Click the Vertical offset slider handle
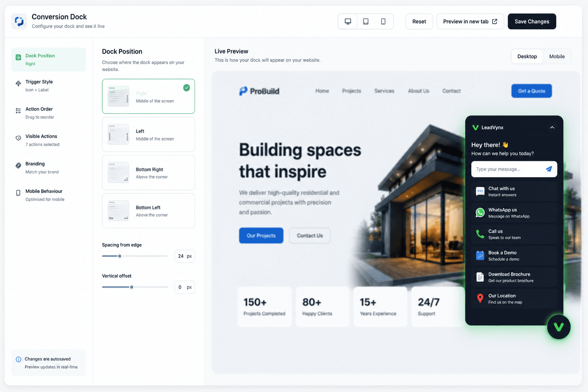Viewport: 588px width, 392px height. click(132, 287)
